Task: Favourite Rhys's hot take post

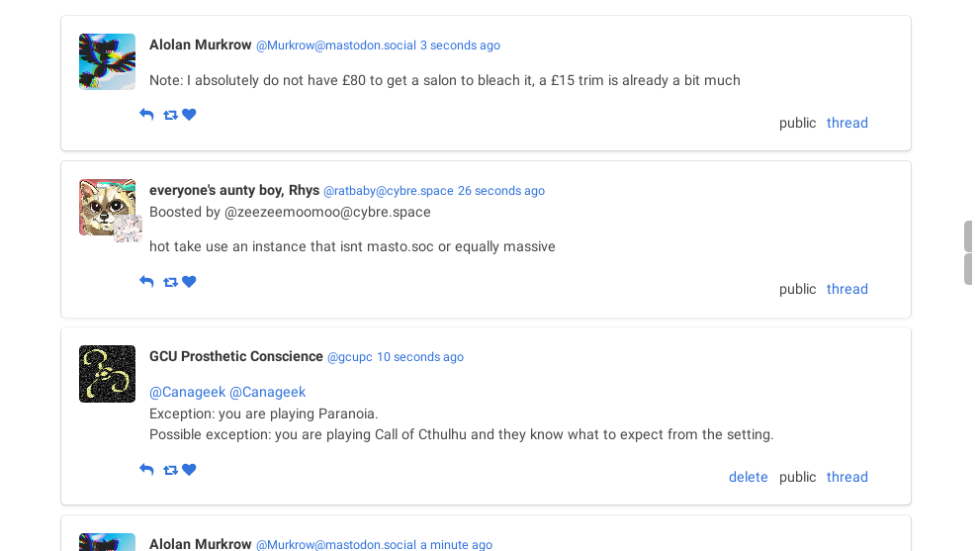Action: [x=189, y=282]
